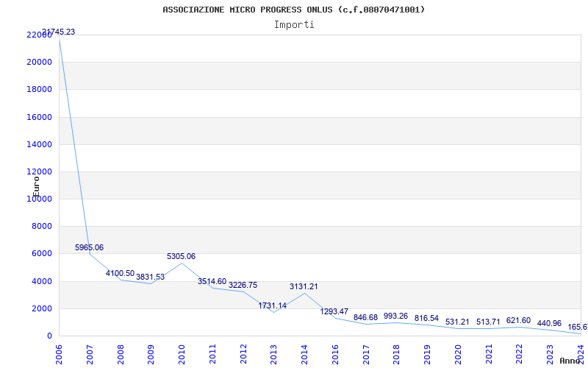
Task: Select the 3226.75 data label
Action: [x=243, y=285]
